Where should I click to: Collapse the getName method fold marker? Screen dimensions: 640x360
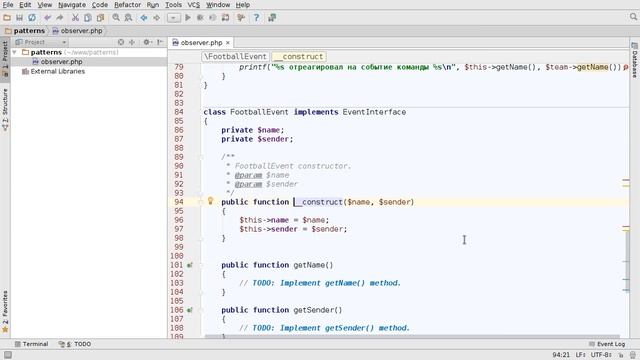click(201, 265)
